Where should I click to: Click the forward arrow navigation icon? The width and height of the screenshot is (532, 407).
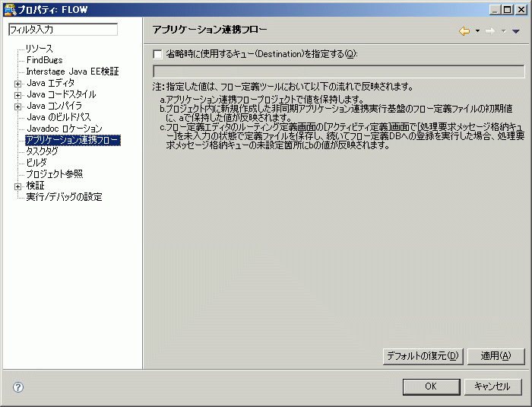tap(490, 31)
